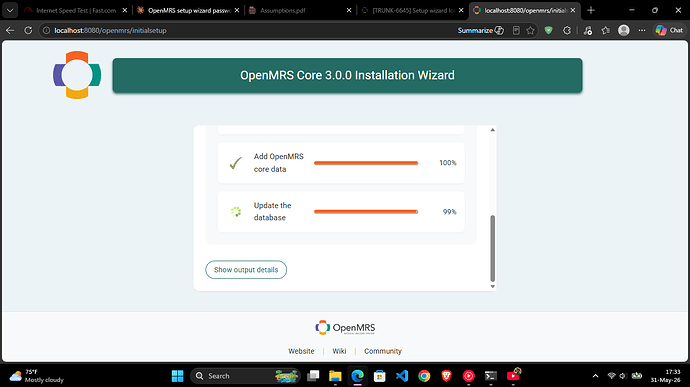Image resolution: width=690 pixels, height=387 pixels.
Task: Expand the tab search dropdown
Action: coord(10,10)
